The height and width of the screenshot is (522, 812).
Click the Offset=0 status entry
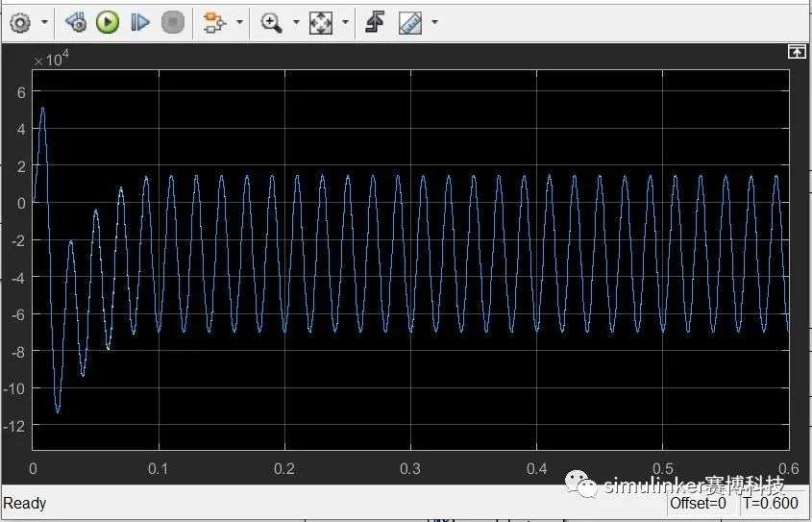coord(698,503)
